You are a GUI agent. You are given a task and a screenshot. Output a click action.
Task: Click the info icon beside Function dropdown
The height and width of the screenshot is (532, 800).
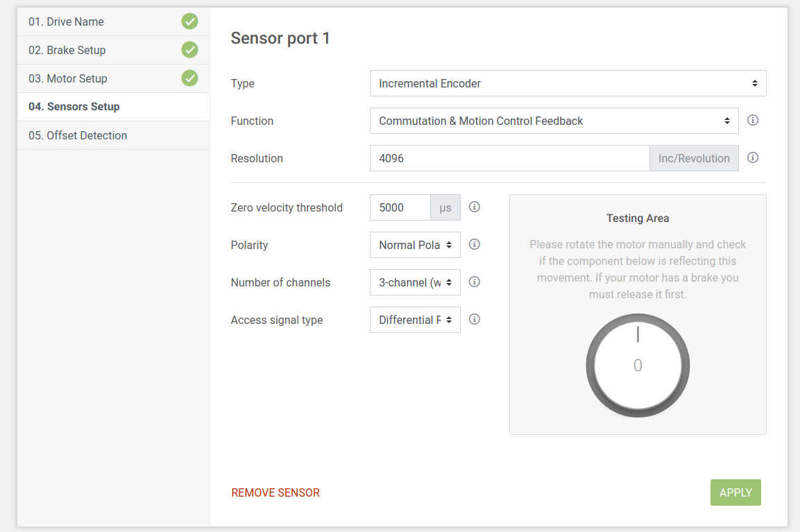click(x=753, y=121)
